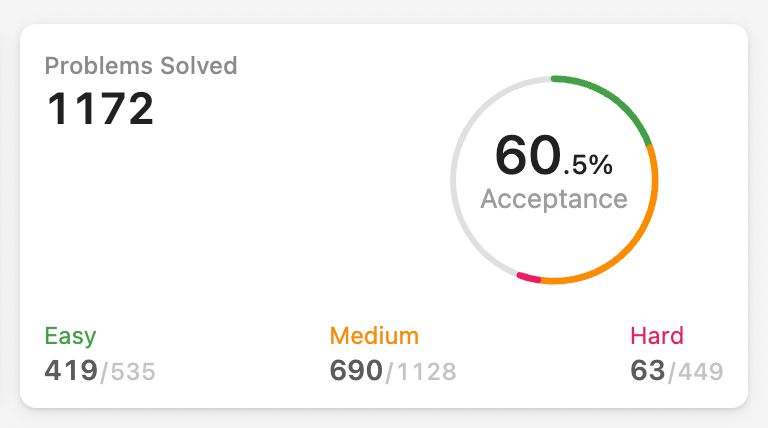
Task: Click the 60.5% acceptance figure
Action: click(553, 156)
